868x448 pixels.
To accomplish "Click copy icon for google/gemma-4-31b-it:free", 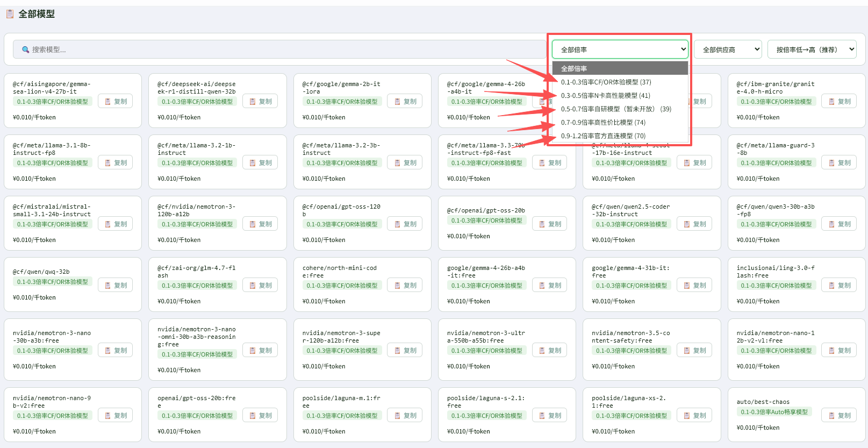I will click(687, 286).
